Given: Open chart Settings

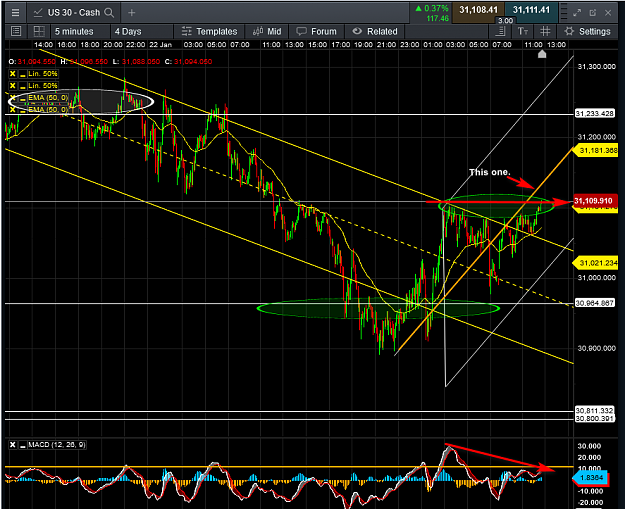Looking at the screenshot, I should 588,31.
